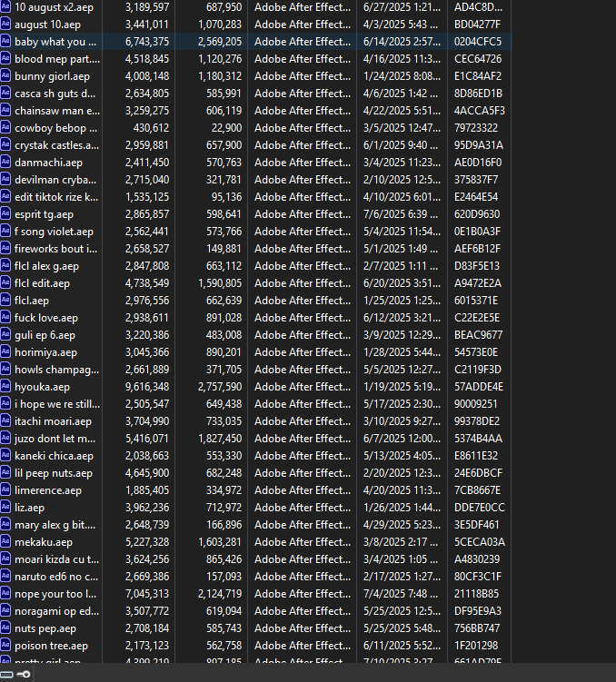616x682 pixels.
Task: Click the file icon beside the cowboy bebop row
Action: 5,127
